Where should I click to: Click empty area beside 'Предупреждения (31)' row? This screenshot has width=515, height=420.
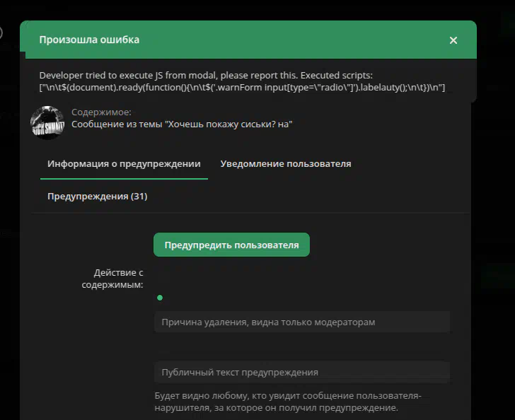(308, 196)
